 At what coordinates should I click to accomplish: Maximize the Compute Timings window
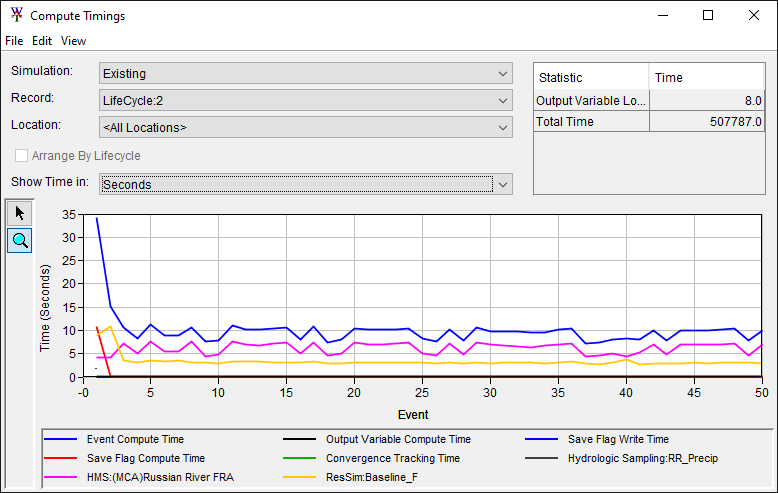click(x=708, y=15)
